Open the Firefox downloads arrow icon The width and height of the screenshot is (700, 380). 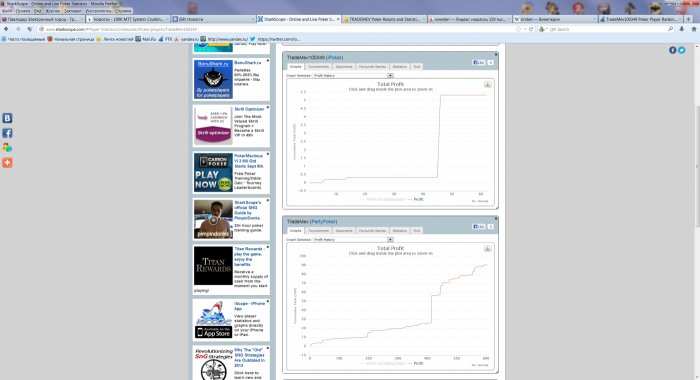(x=682, y=29)
